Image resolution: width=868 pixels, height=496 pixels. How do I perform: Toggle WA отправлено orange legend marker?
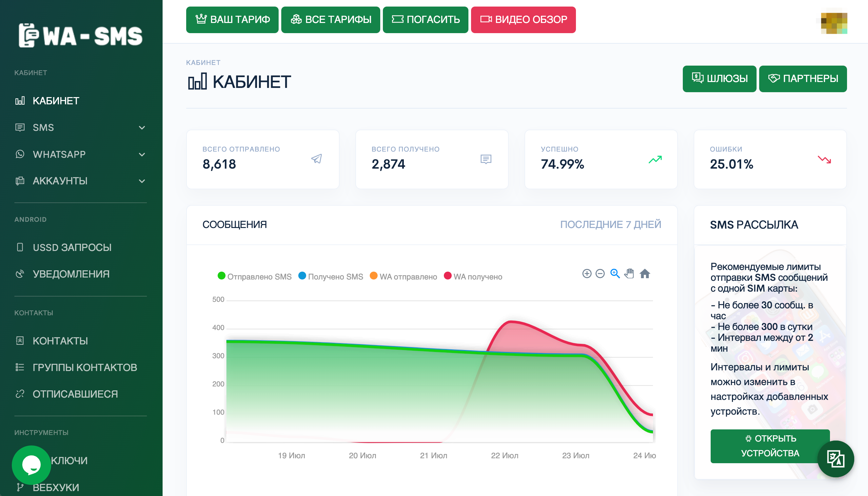tap(373, 276)
